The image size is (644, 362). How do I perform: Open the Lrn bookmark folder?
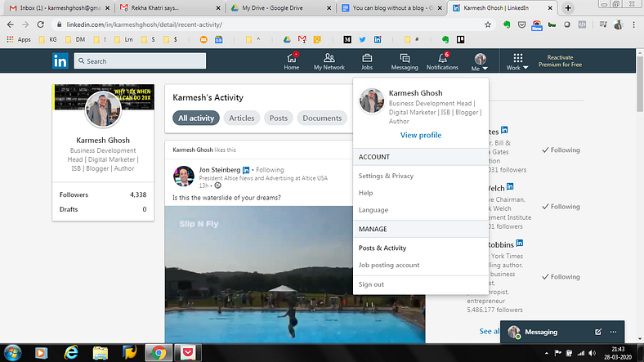(x=124, y=39)
